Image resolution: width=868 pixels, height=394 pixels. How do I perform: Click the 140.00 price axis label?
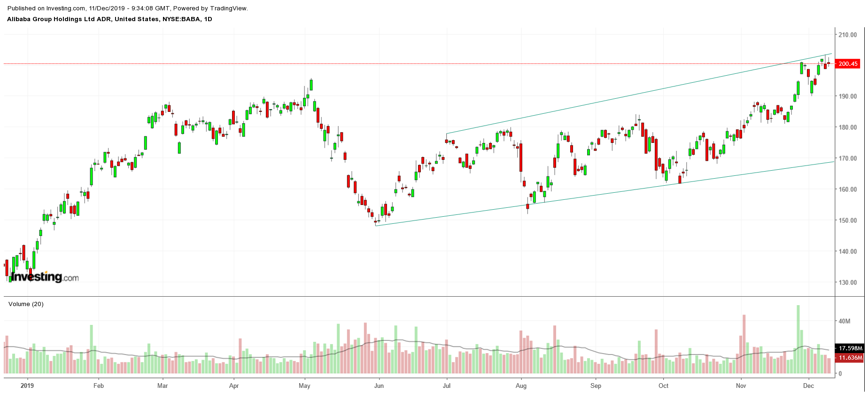pyautogui.click(x=848, y=252)
